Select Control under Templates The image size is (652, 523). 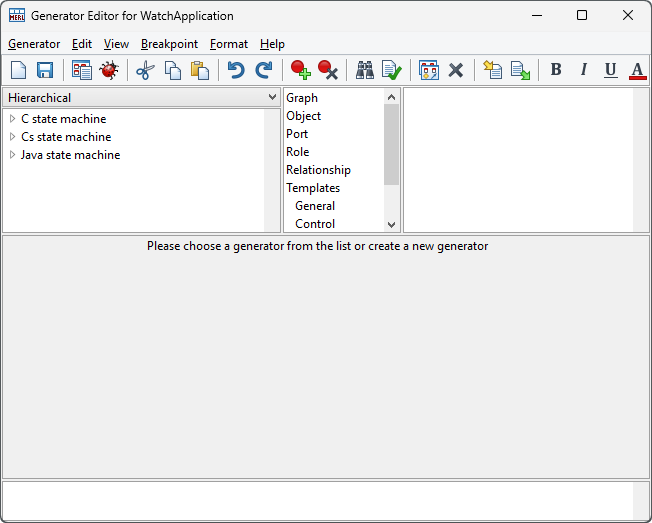[x=315, y=224]
